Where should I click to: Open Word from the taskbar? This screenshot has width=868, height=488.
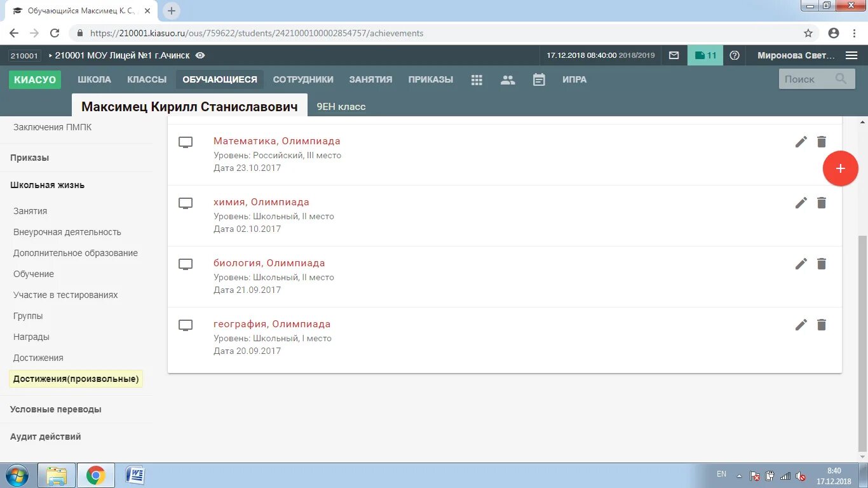pos(135,475)
